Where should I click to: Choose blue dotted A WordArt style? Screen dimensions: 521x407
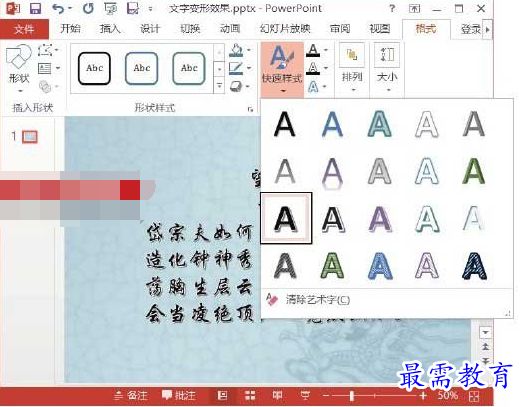380,266
